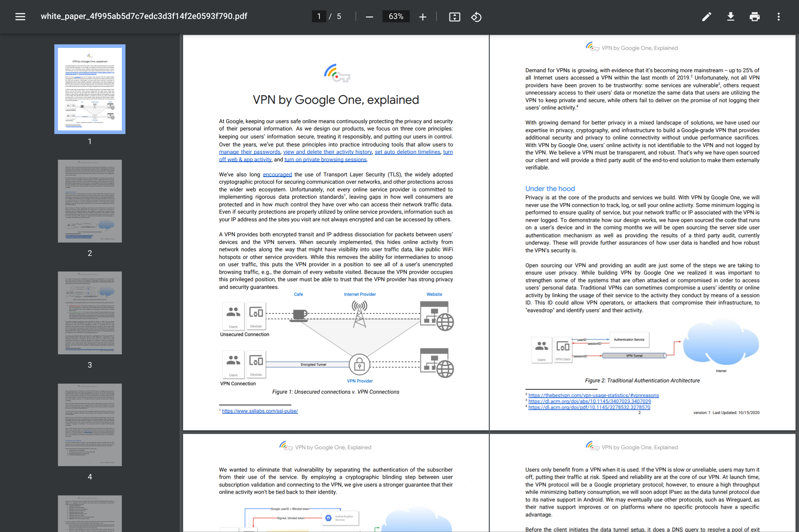Select the highlighted page 1 thumbnail
Image resolution: width=799 pixels, height=532 pixels.
click(90, 89)
